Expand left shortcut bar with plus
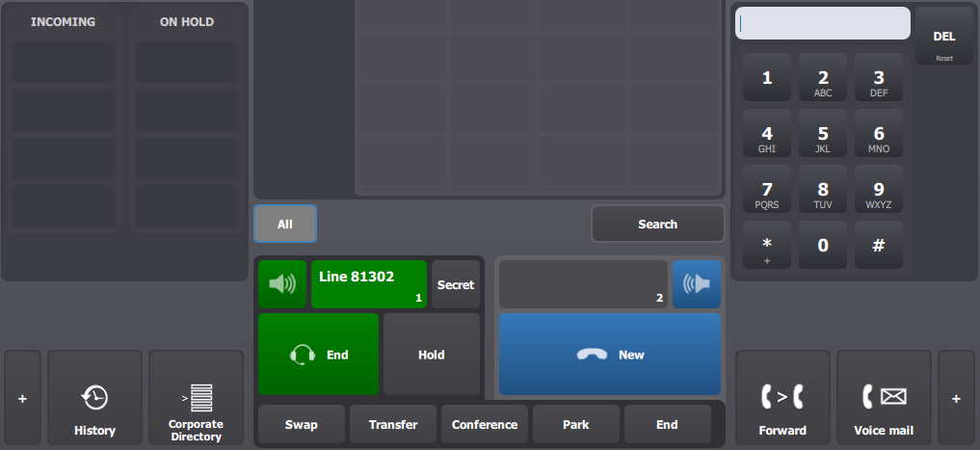 coord(22,398)
